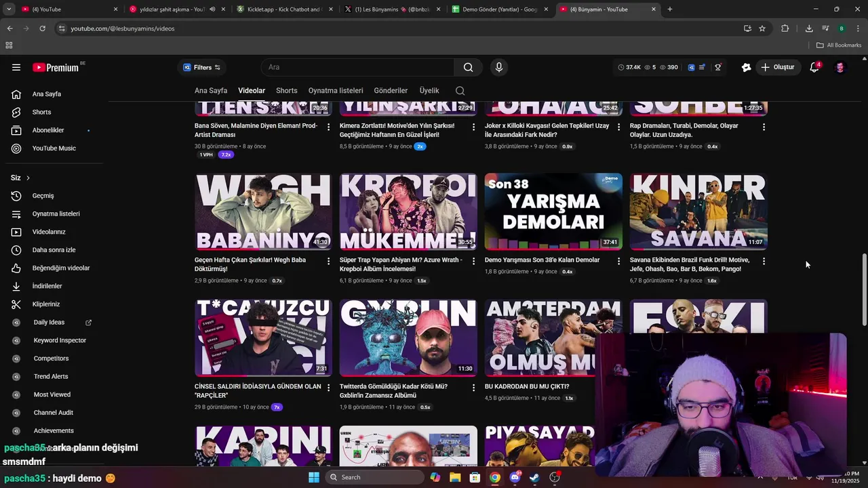
Task: Click the Oluştur create button
Action: coord(777,67)
